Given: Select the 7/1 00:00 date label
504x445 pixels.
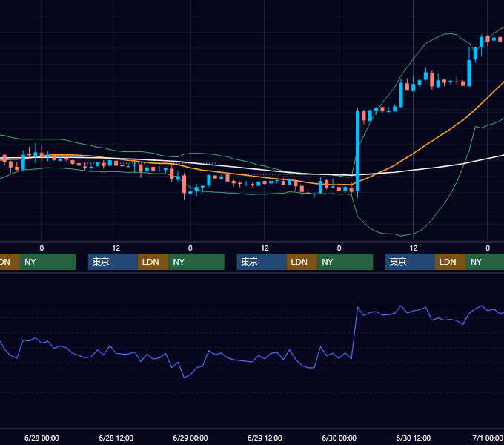Looking at the screenshot, I should click(488, 438).
